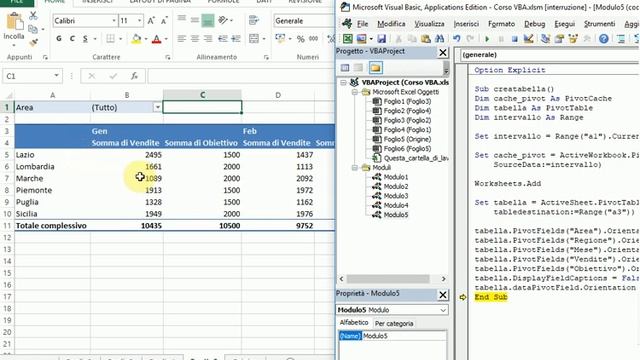Switch to the Alfabetico properties tab
This screenshot has width=640, height=360.
[x=354, y=323]
